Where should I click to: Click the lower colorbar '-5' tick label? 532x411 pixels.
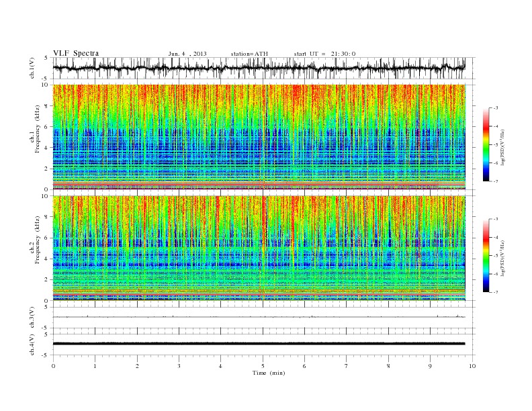[x=496, y=256]
